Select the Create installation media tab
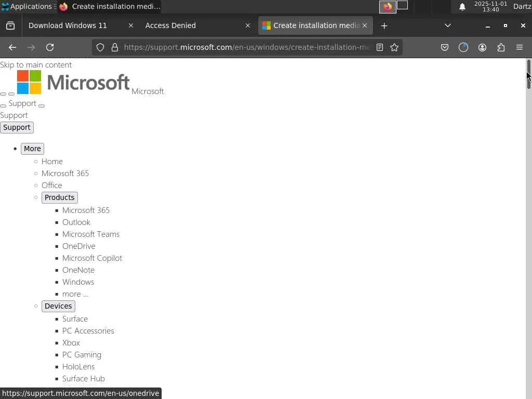The height and width of the screenshot is (399, 532). coord(315,26)
